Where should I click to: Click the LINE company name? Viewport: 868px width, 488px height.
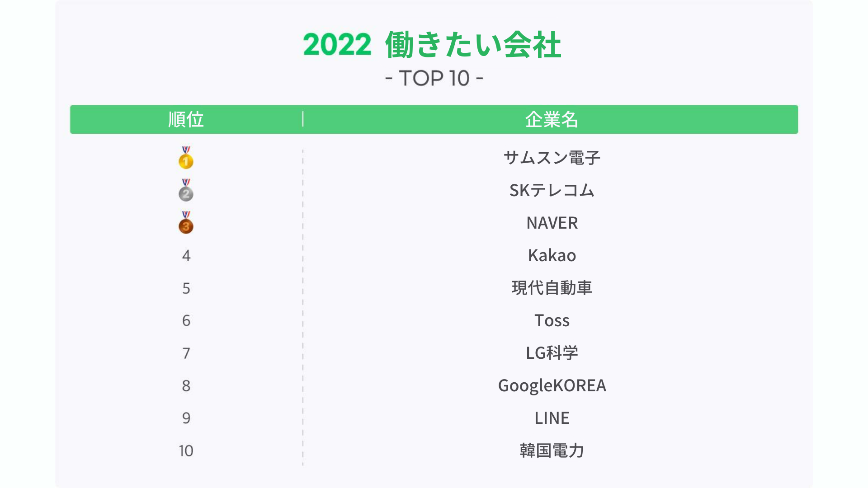coord(552,418)
